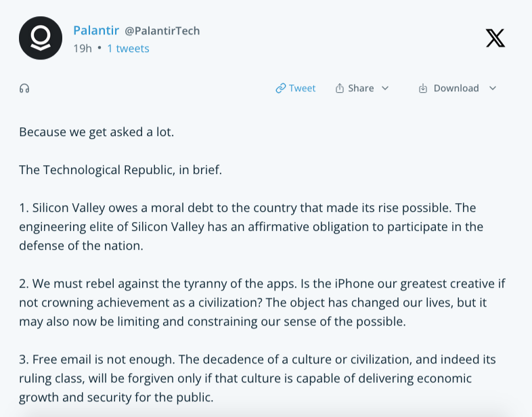Click the paragraph on tyranny of the apps
This screenshot has height=417, width=532.
[x=261, y=302]
